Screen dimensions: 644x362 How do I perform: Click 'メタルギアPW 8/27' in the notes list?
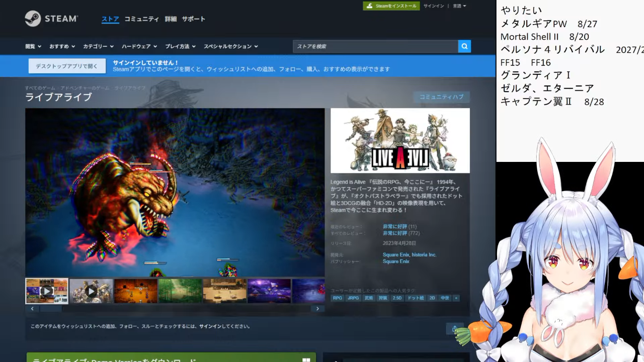coord(549,24)
